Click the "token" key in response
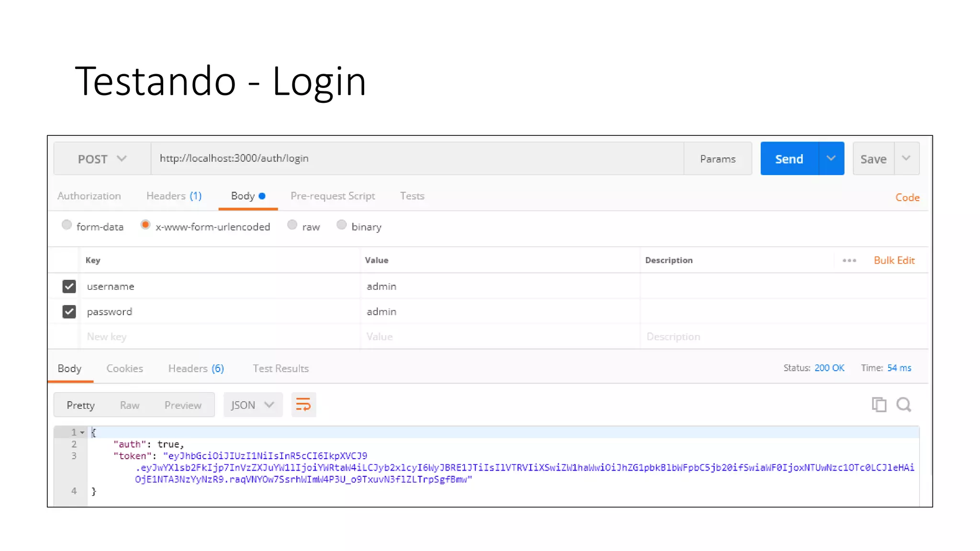This screenshot has width=980, height=551. [132, 456]
